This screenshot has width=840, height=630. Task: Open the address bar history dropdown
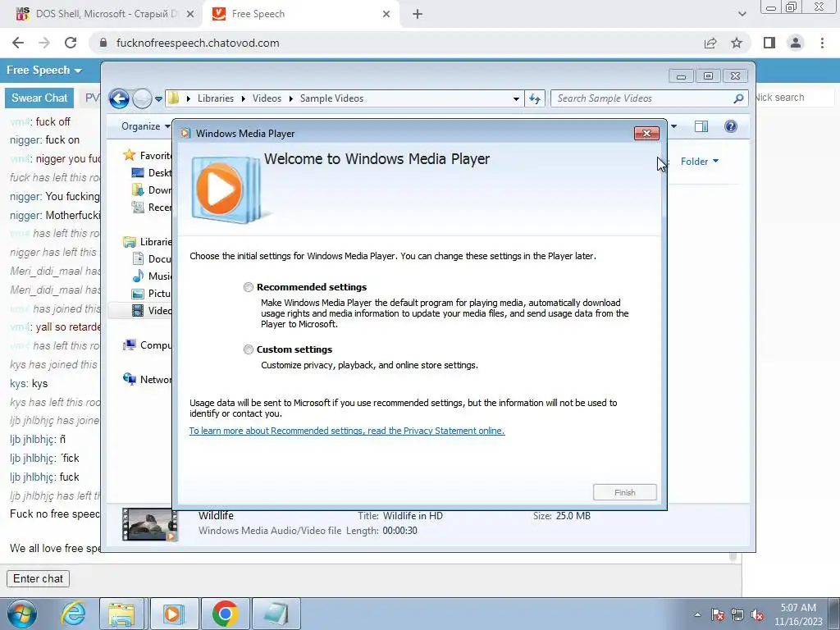[x=516, y=99]
